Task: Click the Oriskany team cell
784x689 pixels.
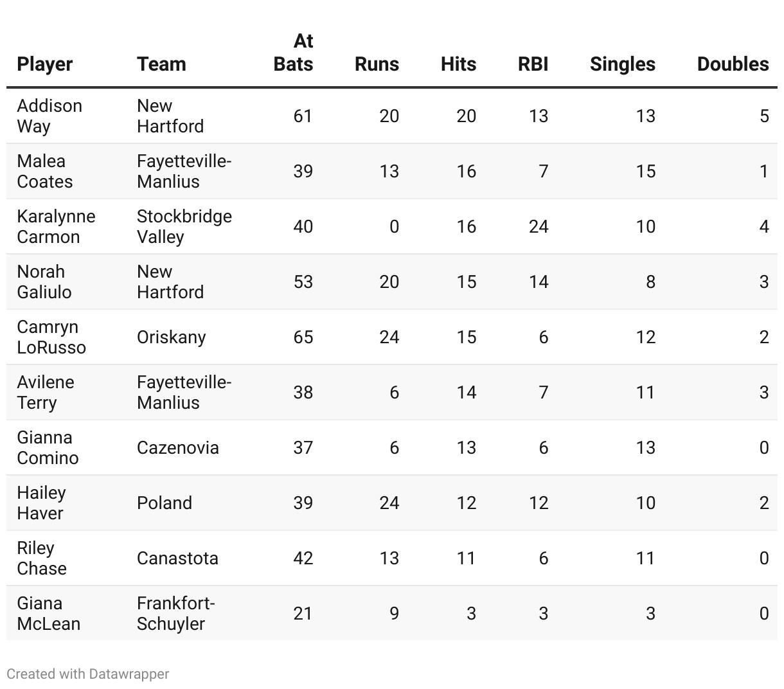Action: [172, 337]
